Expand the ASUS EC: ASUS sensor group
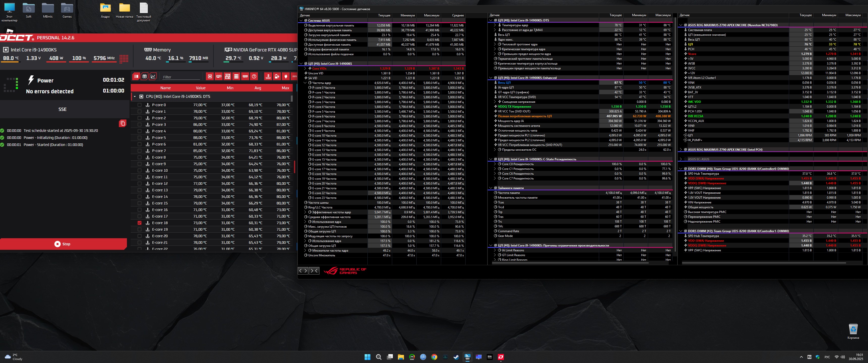The height and width of the screenshot is (363, 868). (x=681, y=159)
